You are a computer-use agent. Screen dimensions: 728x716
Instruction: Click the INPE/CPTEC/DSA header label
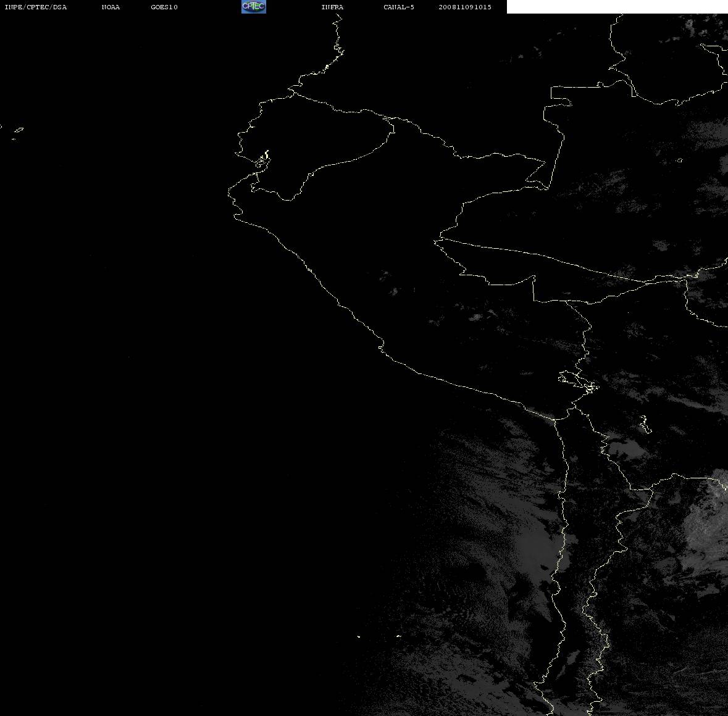point(36,7)
